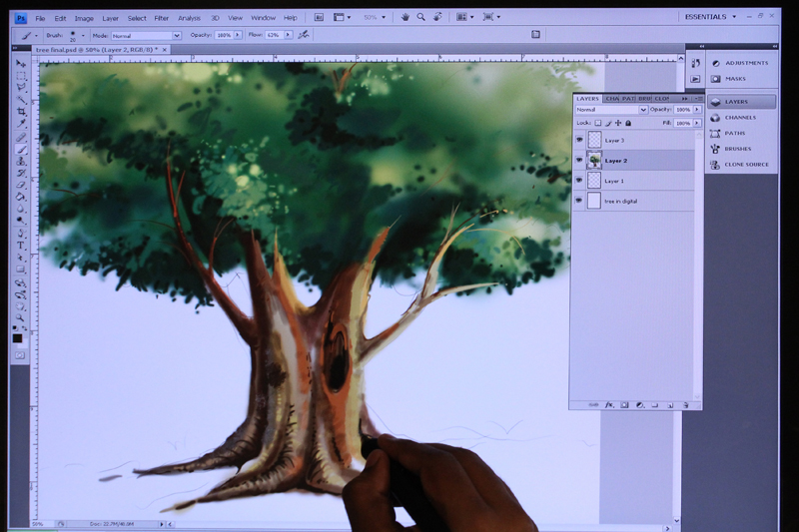Select the Type tool

tap(20, 246)
